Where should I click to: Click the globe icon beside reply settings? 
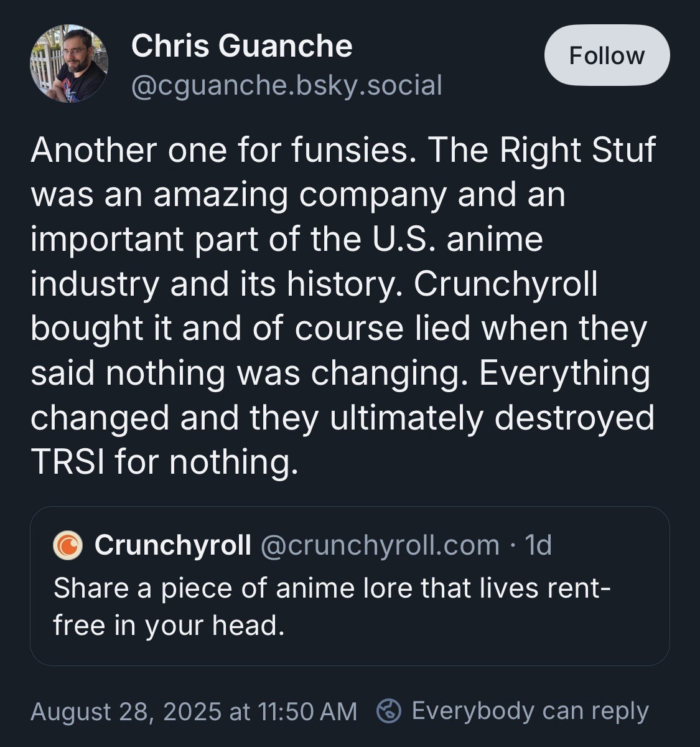pos(389,711)
